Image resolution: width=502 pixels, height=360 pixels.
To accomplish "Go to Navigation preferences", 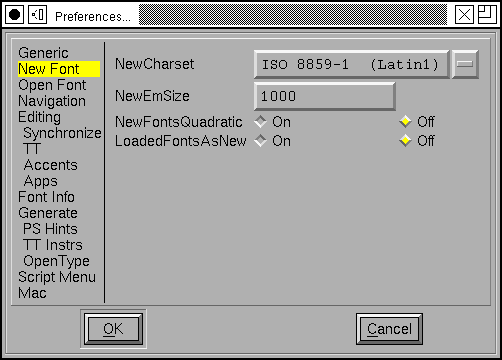I will 52,101.
